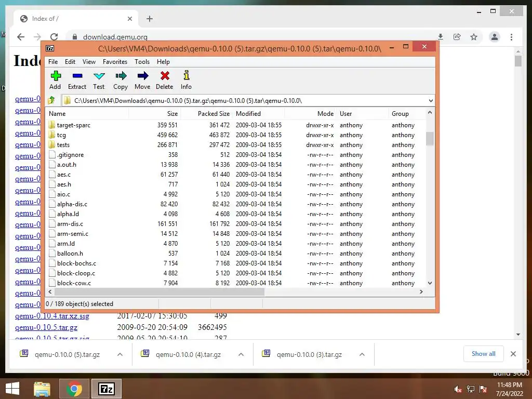Open the View menu

coord(89,62)
